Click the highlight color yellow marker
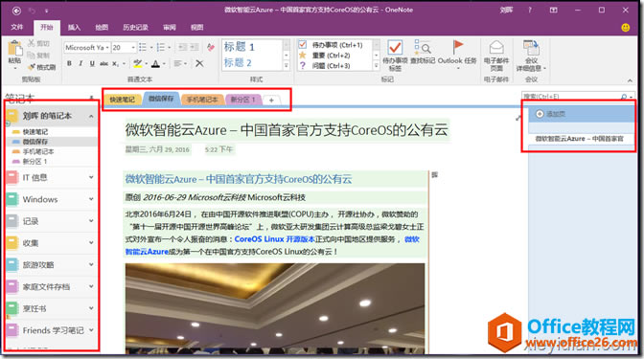The image size is (644, 359). (138, 63)
